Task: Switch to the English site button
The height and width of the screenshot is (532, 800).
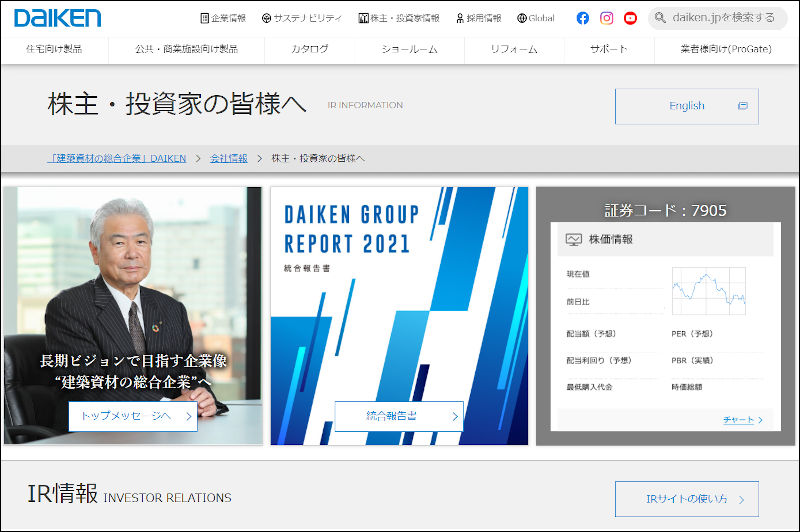Action: click(687, 106)
